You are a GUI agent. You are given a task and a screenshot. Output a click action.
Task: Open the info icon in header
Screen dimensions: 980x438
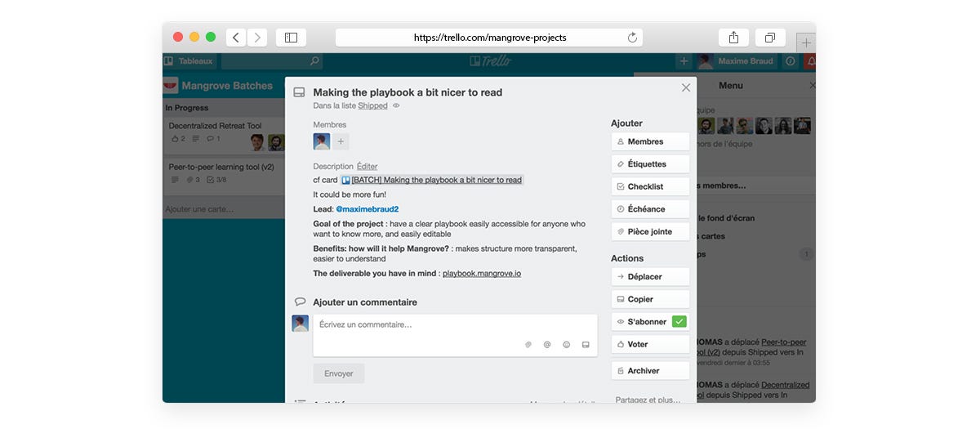(x=790, y=61)
